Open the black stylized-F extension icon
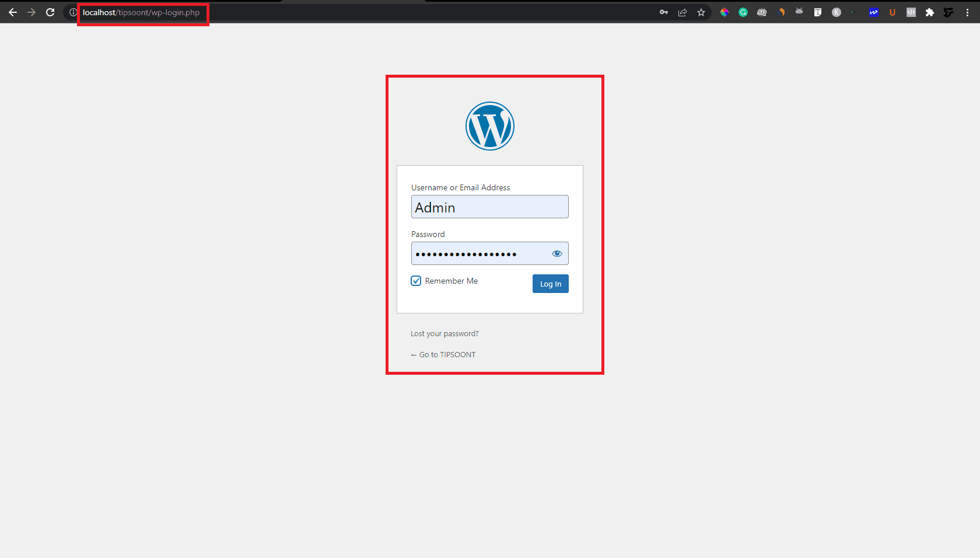Screen dimensions: 980x558 (949, 12)
